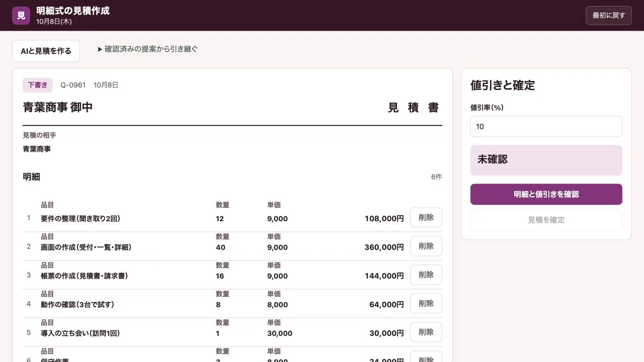Click the 6件 item count
Screen dimensions: 644x362
(x=437, y=177)
